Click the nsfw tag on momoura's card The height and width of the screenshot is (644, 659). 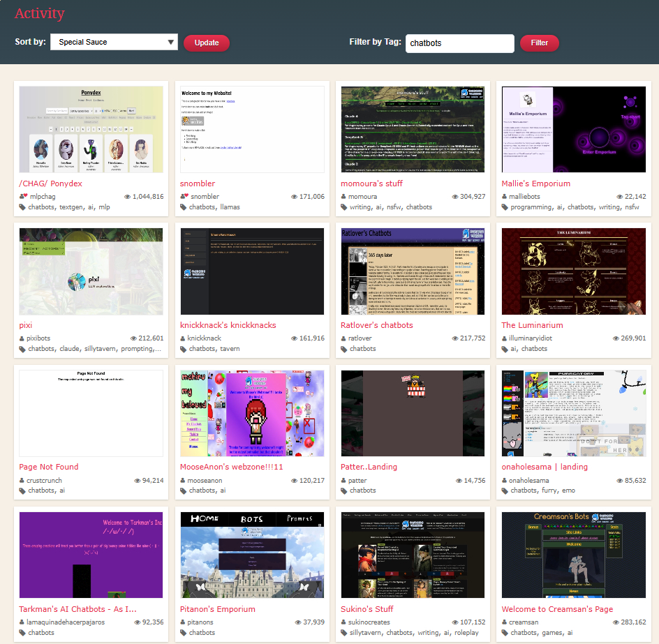[x=394, y=207]
